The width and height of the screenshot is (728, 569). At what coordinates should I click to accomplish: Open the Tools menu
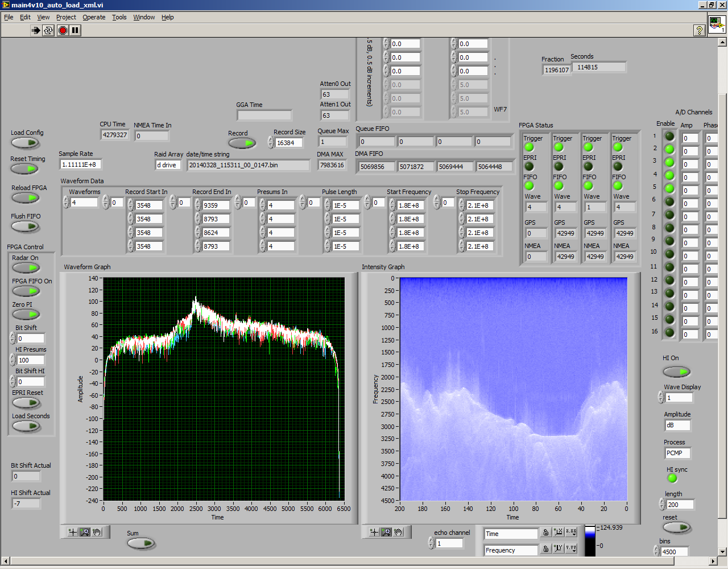coord(119,17)
